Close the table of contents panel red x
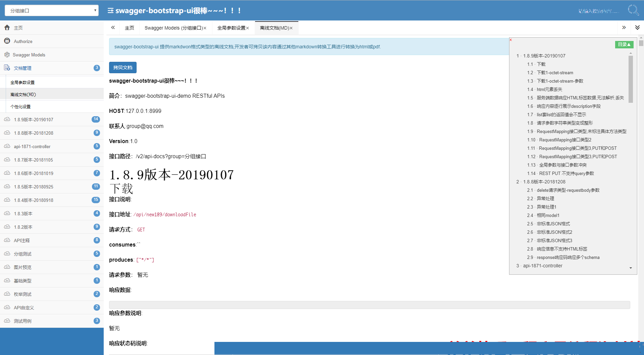The height and width of the screenshot is (355, 644). [x=511, y=40]
